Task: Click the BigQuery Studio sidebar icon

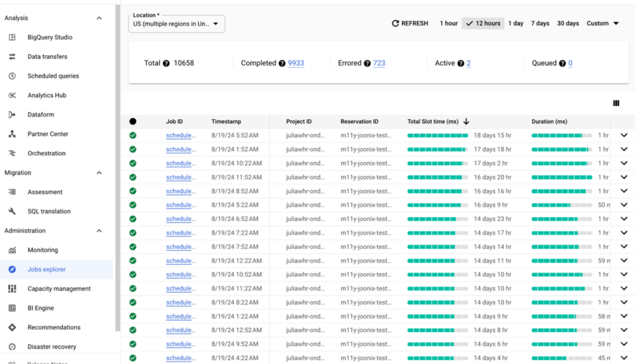Action: [x=12, y=37]
